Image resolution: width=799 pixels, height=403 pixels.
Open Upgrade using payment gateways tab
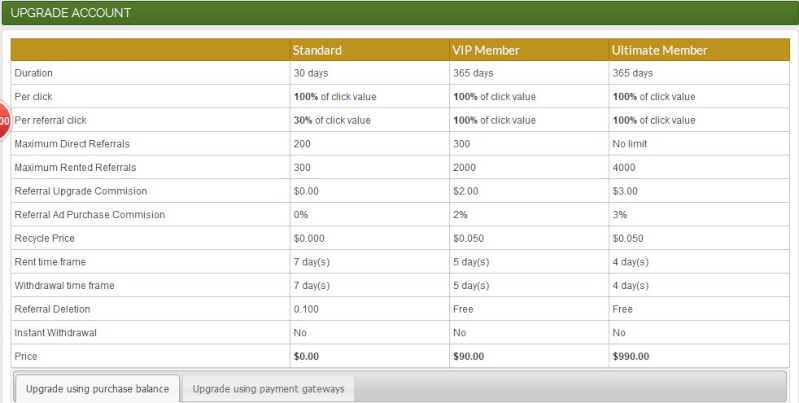269,389
